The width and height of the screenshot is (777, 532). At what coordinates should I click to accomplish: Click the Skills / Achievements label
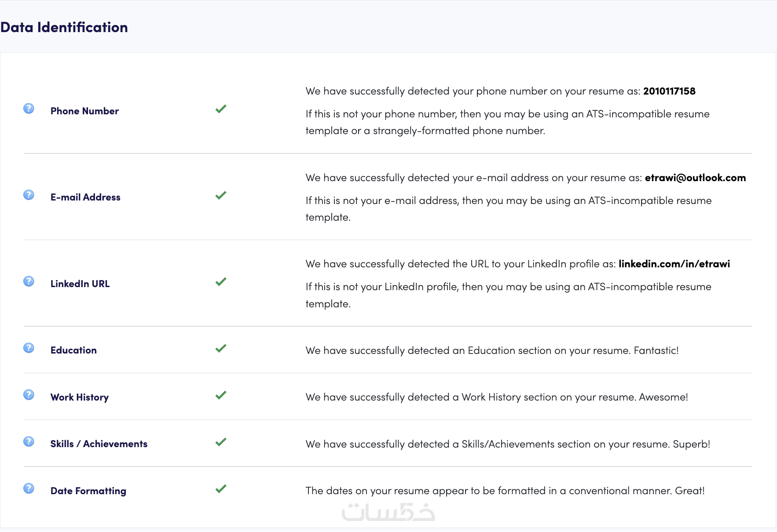99,444
